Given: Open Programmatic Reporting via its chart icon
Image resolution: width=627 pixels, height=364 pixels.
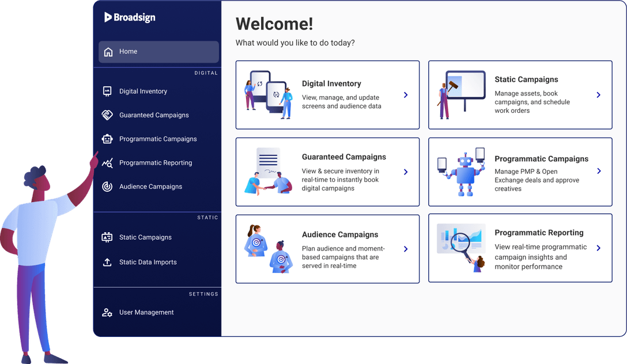Looking at the screenshot, I should [x=107, y=162].
